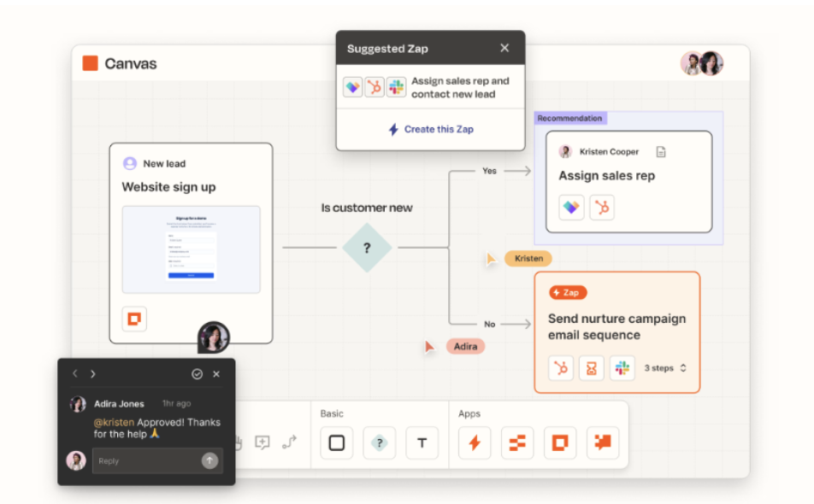
Task: Click the right collaborator avatar in Canvas header
Action: [711, 63]
